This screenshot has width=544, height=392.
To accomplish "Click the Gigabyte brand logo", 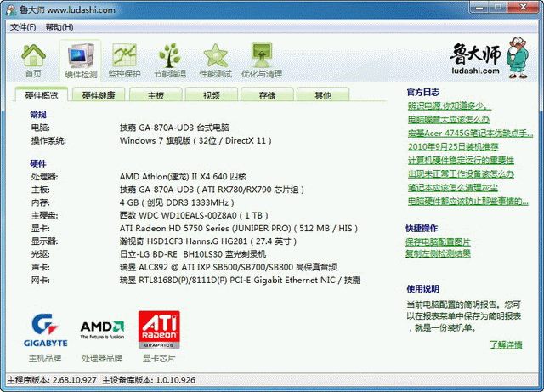I will [x=45, y=330].
